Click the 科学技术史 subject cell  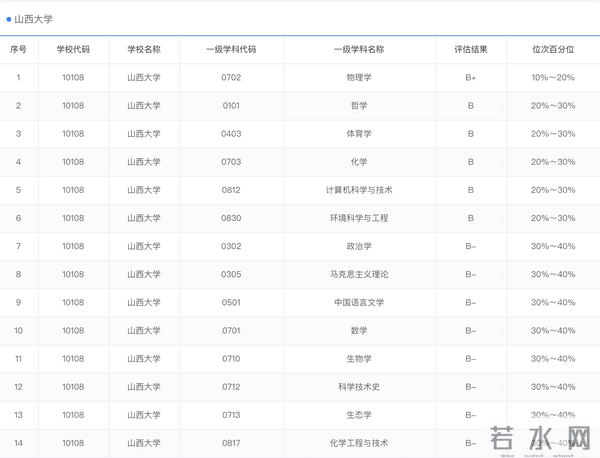click(x=359, y=386)
